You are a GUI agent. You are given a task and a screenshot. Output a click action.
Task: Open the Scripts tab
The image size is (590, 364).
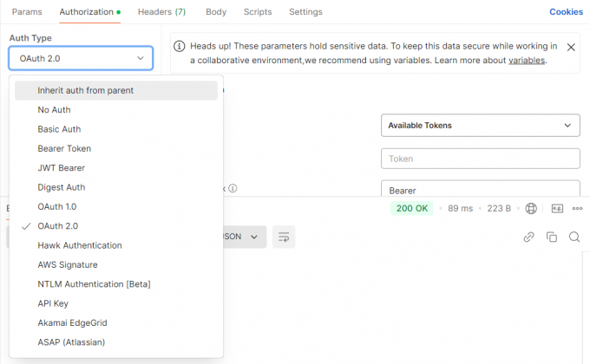click(x=258, y=12)
